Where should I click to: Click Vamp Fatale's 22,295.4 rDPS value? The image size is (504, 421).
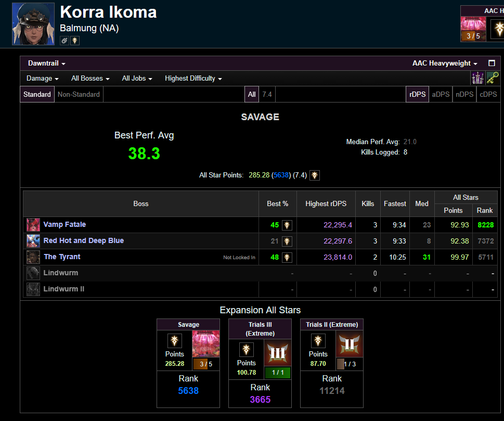pos(338,225)
